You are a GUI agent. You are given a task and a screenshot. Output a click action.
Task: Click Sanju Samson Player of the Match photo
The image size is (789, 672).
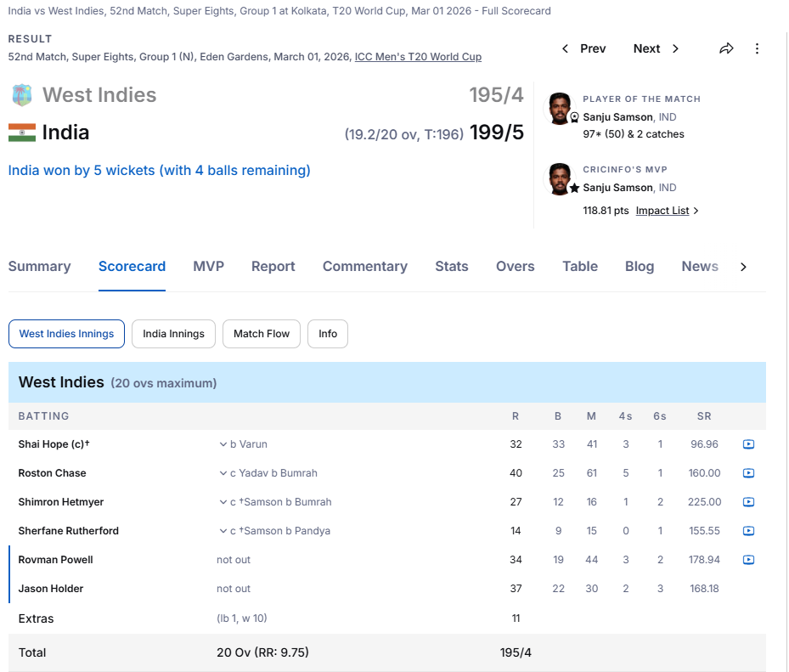[560, 108]
